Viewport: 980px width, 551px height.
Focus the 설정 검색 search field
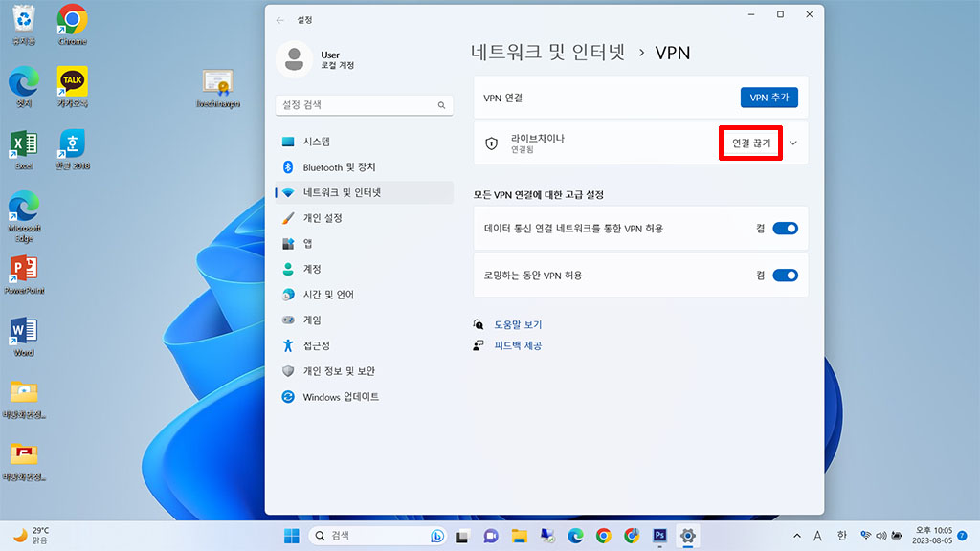(365, 105)
